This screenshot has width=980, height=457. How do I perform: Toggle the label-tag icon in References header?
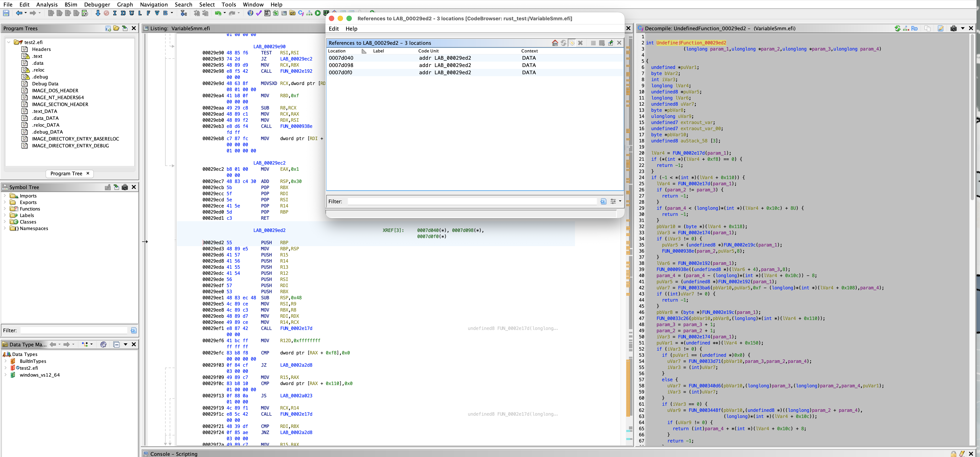(572, 43)
